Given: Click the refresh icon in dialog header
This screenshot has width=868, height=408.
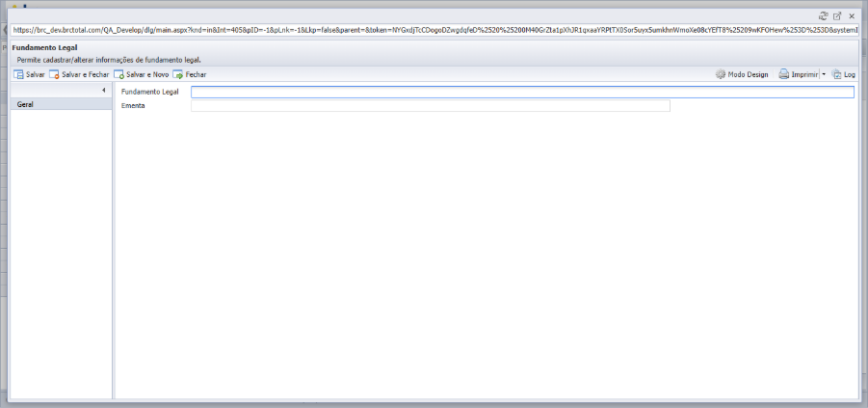Looking at the screenshot, I should 823,16.
